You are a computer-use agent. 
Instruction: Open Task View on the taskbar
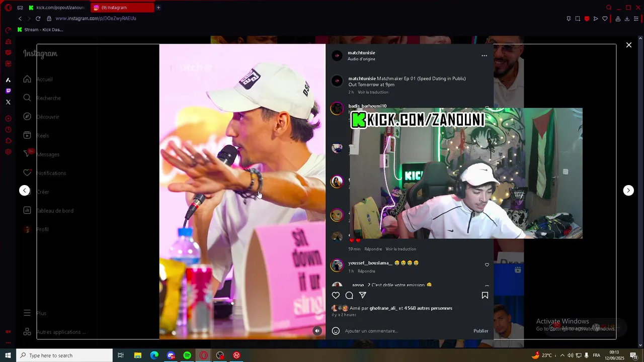(x=121, y=355)
